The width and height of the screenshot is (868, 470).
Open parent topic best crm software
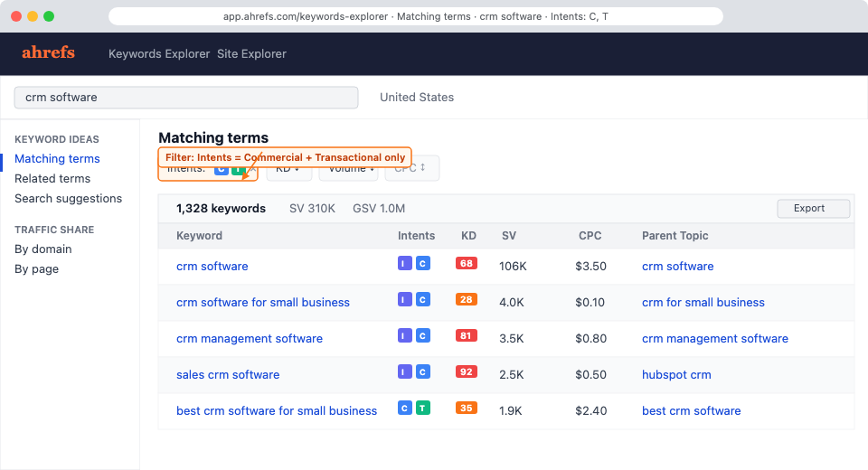tap(691, 410)
